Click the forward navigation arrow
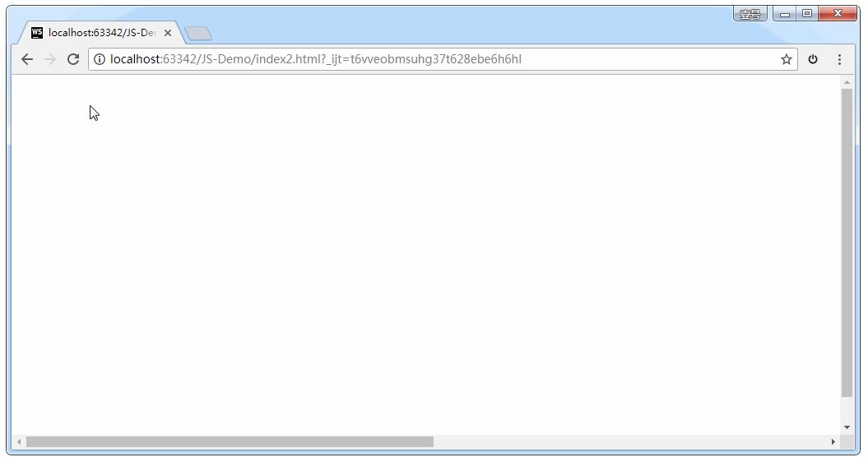Screen dimensions: 868x457 click(x=50, y=59)
